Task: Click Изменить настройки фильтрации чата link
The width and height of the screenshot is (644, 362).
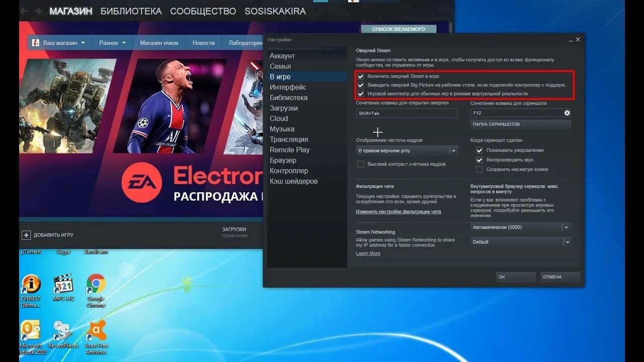Action: click(398, 212)
